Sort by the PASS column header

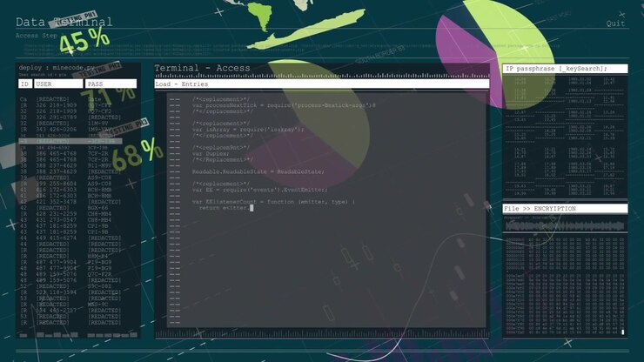[111, 84]
